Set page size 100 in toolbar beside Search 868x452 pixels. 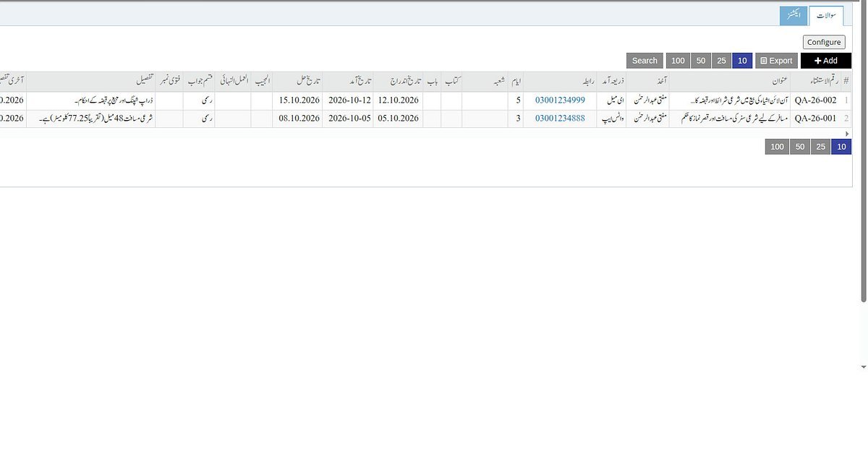pos(678,61)
